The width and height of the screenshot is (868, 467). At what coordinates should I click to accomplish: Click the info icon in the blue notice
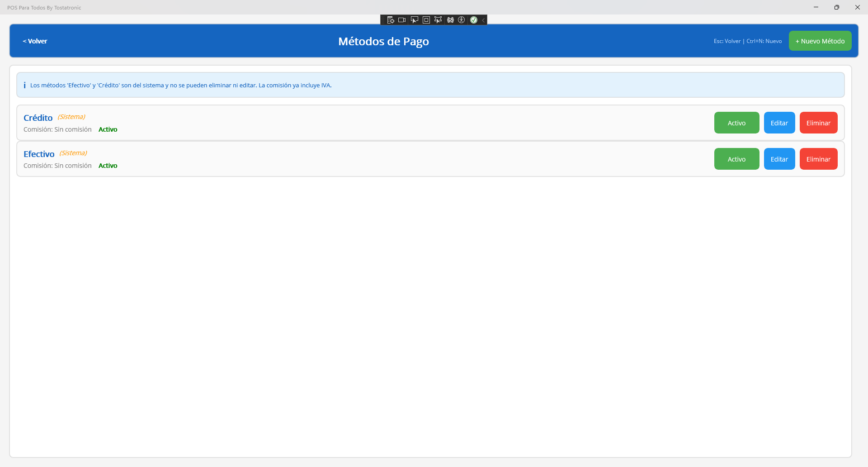point(24,85)
